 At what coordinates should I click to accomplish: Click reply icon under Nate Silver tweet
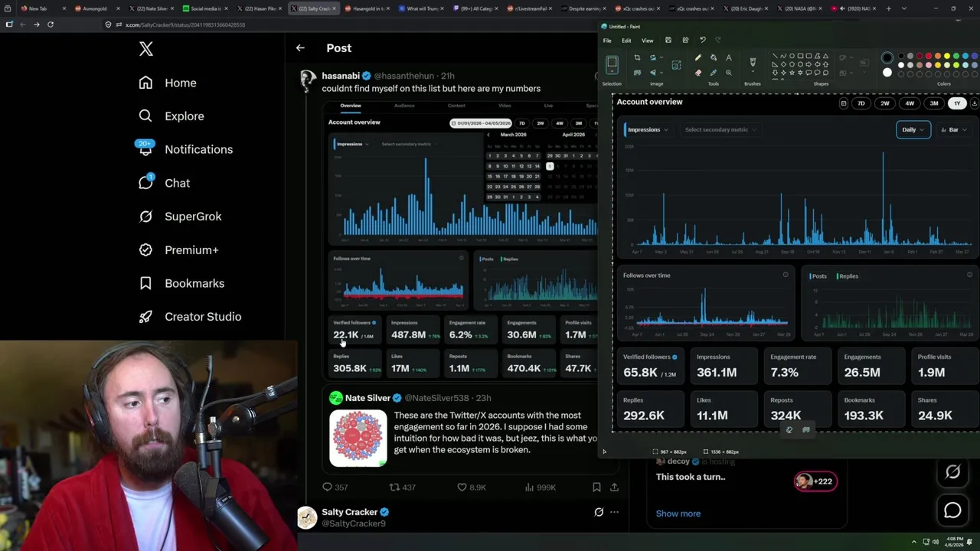click(x=327, y=487)
